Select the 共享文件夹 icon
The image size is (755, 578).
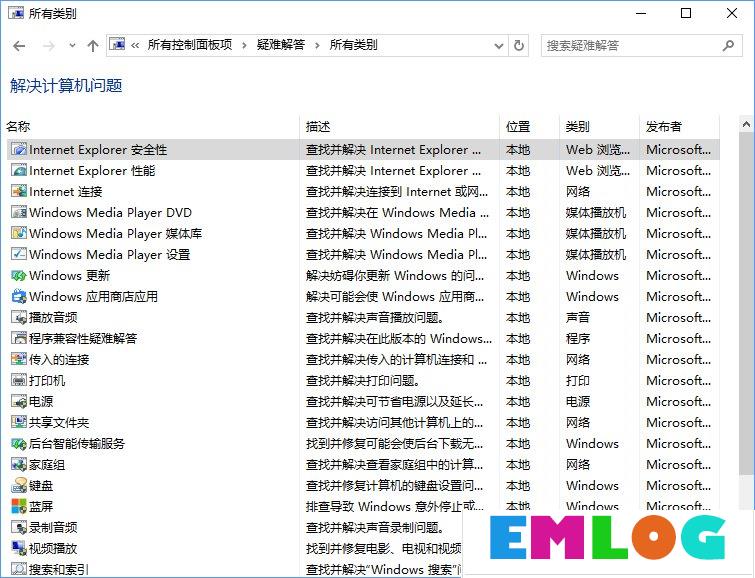click(x=19, y=422)
